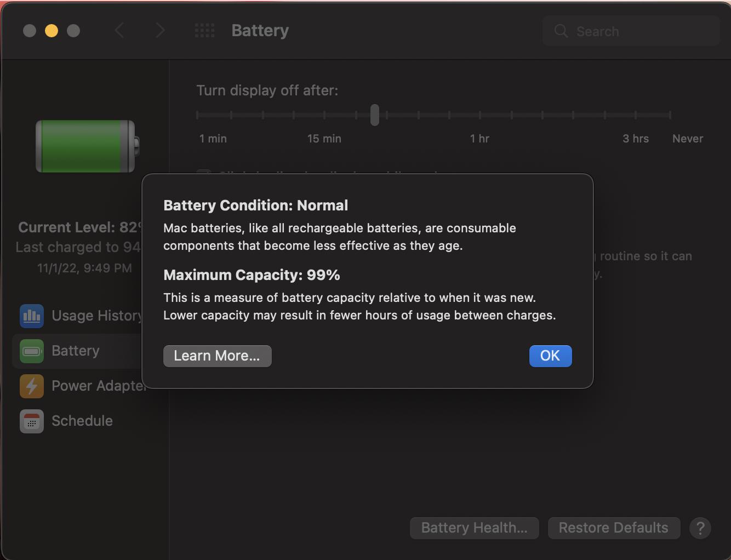Click OK in the battery condition dialog
Viewport: 731px width, 560px height.
550,356
